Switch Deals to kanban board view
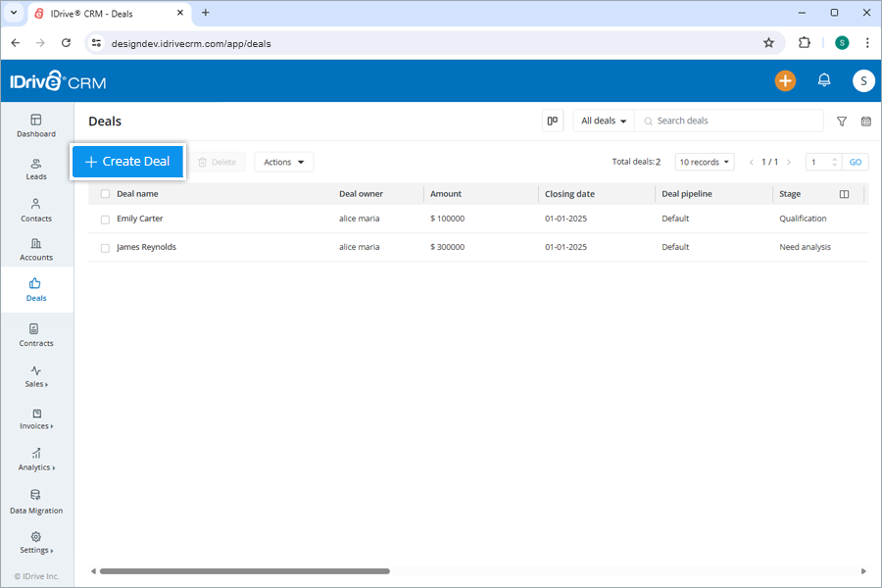Viewport: 882px width, 588px height. coord(552,120)
